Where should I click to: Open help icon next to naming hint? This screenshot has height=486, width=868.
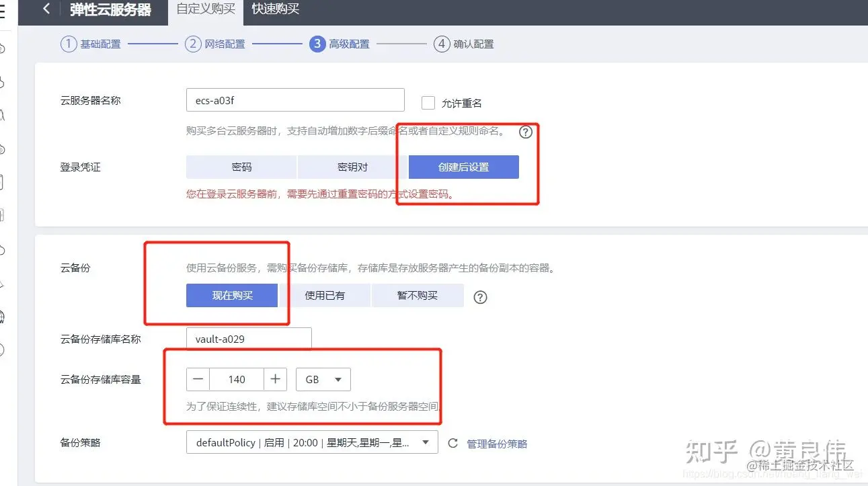[x=526, y=132]
